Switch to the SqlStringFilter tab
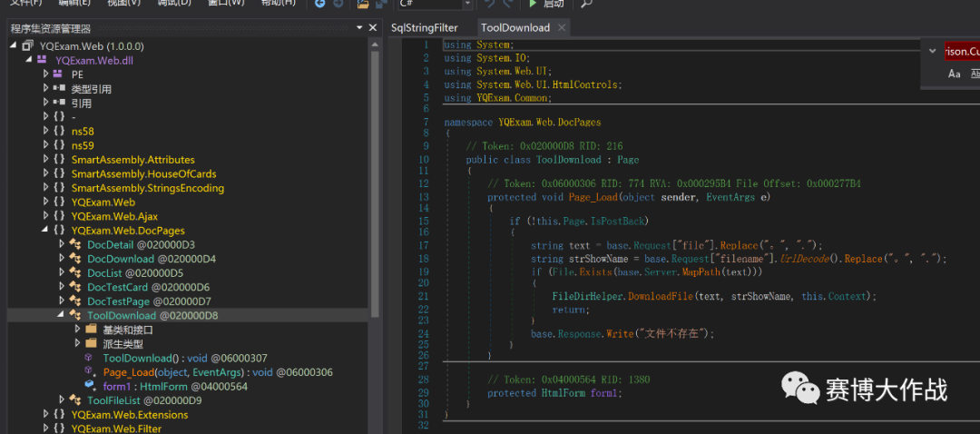Viewport: 980px width, 434px height. pyautogui.click(x=424, y=28)
